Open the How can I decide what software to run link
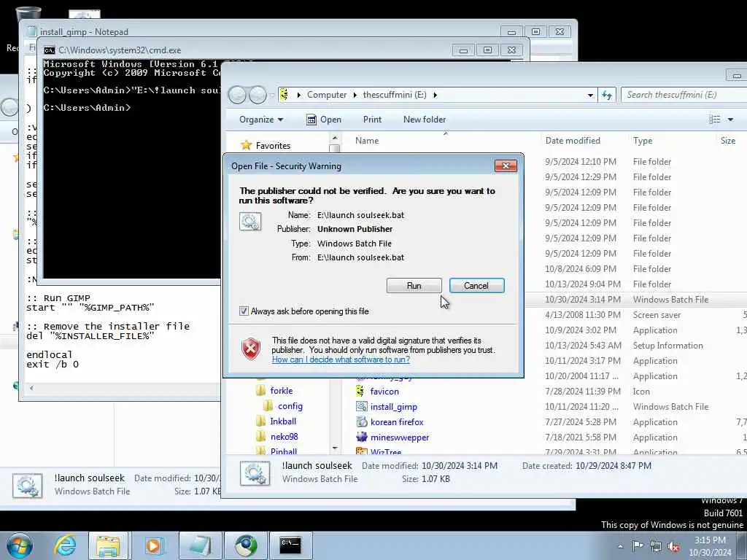747x560 pixels. (x=341, y=359)
